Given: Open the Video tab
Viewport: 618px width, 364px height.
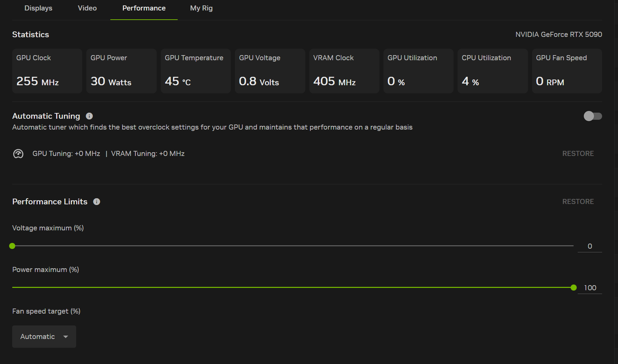Looking at the screenshot, I should (87, 8).
